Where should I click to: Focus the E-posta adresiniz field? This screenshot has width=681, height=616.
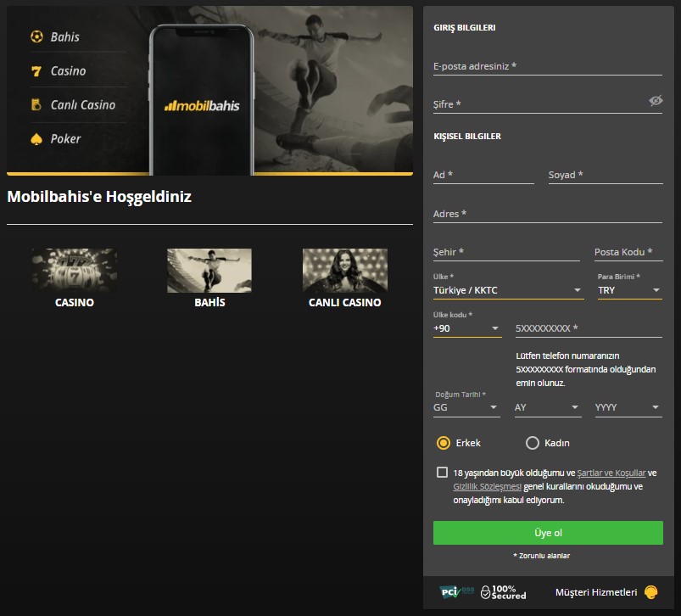coord(548,66)
